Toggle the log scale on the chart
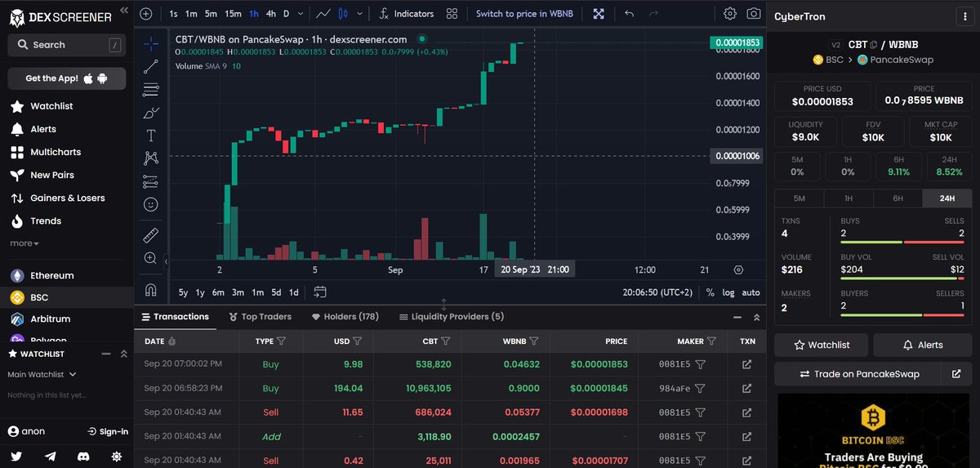Viewport: 980px width, 468px height. tap(728, 292)
